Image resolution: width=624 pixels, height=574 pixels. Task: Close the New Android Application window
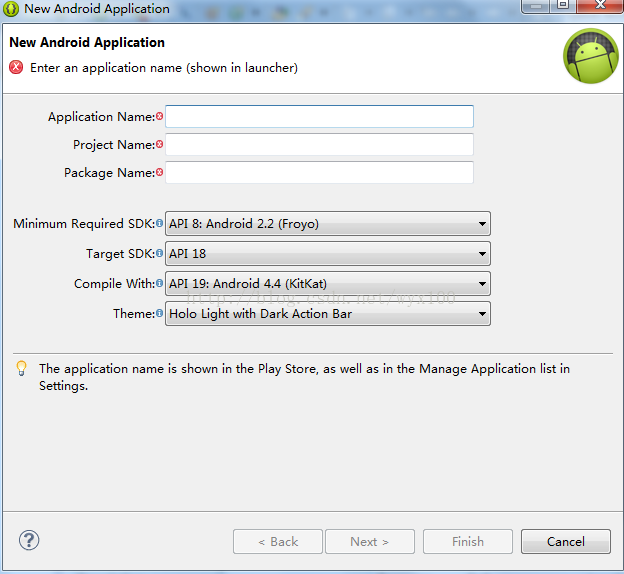(x=601, y=5)
